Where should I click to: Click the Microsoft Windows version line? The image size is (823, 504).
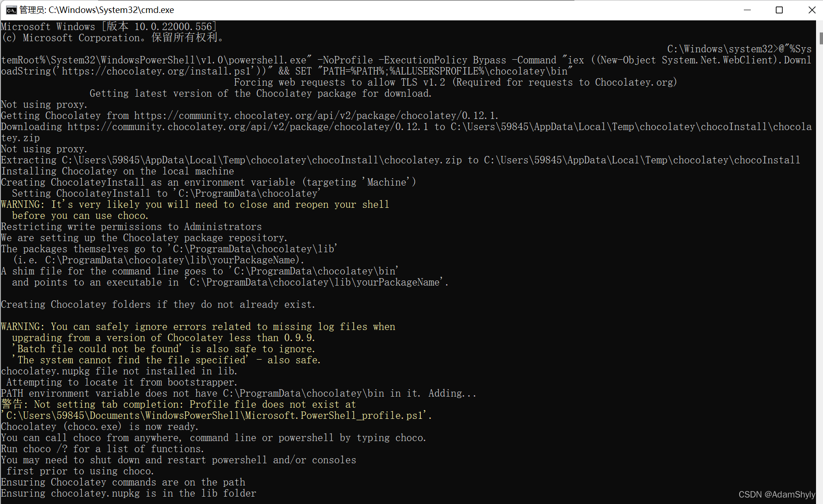point(109,26)
